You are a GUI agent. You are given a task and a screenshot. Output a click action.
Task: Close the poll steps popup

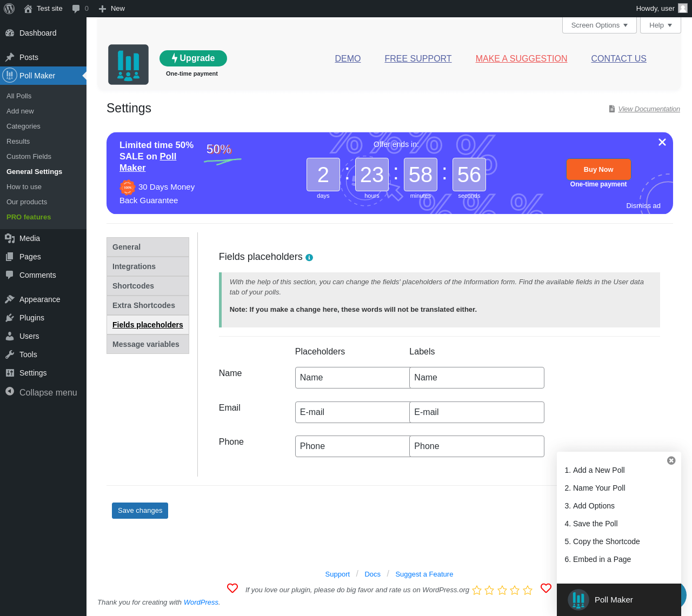[x=671, y=460]
